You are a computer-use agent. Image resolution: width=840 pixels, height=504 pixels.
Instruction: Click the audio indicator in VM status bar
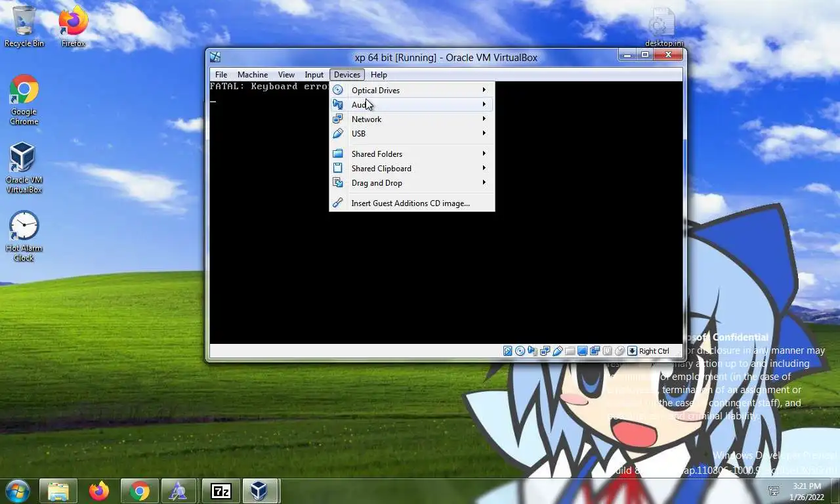click(532, 351)
